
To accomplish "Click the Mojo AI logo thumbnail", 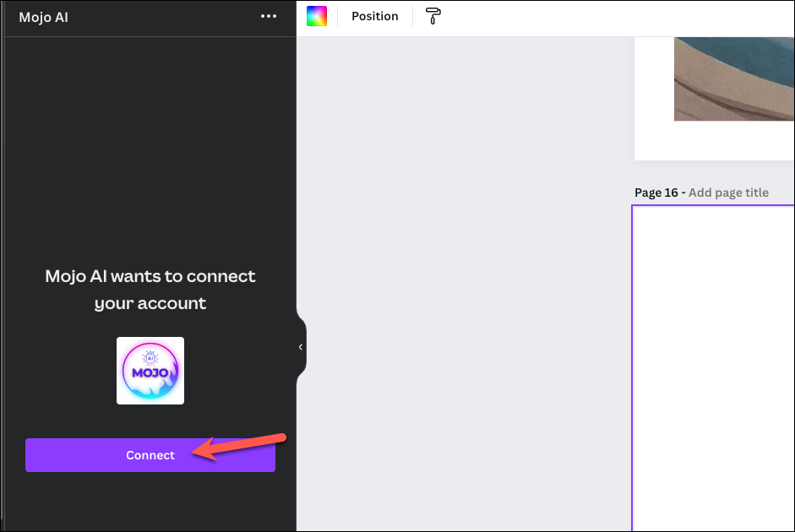I will [150, 371].
